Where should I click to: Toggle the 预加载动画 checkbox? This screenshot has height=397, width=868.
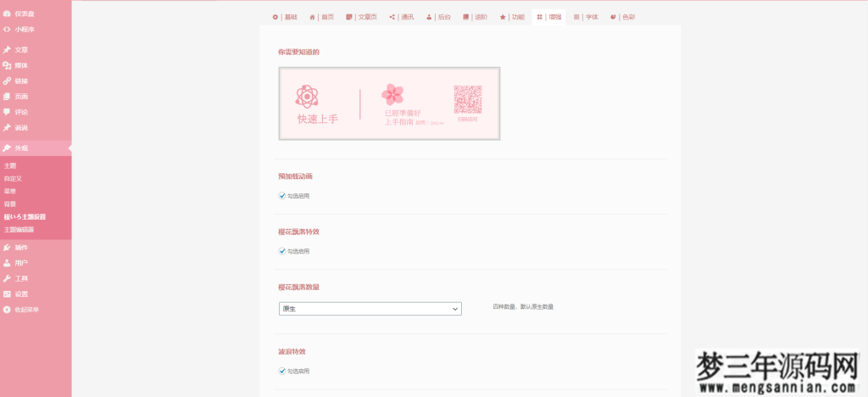[x=282, y=195]
